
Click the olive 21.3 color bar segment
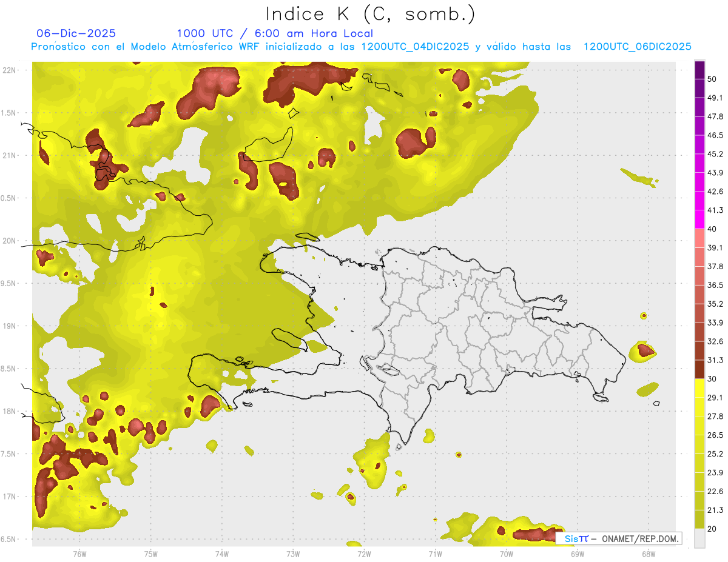click(699, 519)
